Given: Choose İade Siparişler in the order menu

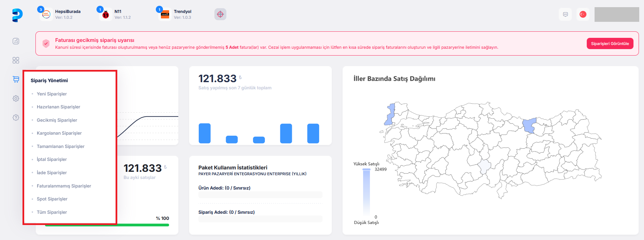Looking at the screenshot, I should click(52, 172).
